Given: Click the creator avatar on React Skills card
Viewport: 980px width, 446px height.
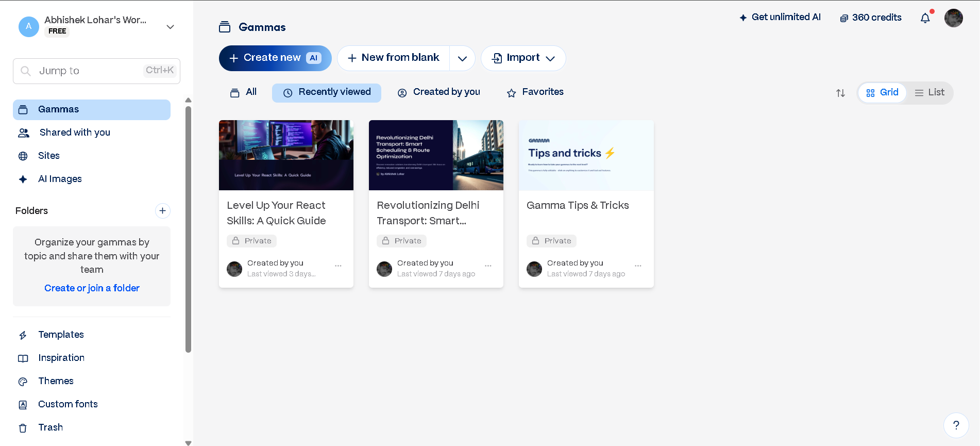Looking at the screenshot, I should point(234,269).
